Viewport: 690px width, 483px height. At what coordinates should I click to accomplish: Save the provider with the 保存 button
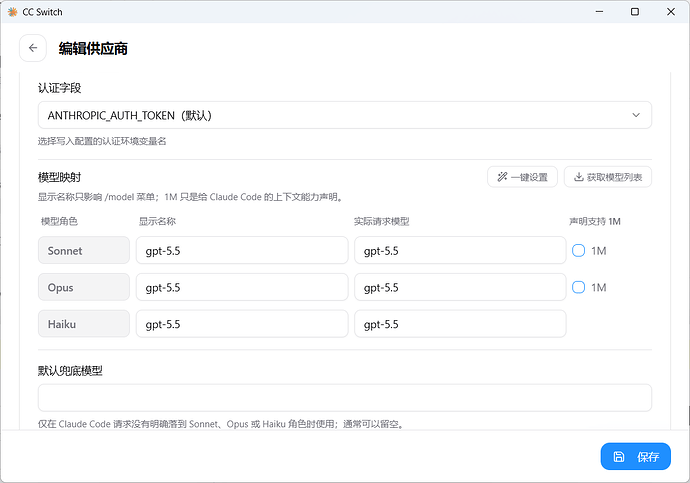coord(635,457)
